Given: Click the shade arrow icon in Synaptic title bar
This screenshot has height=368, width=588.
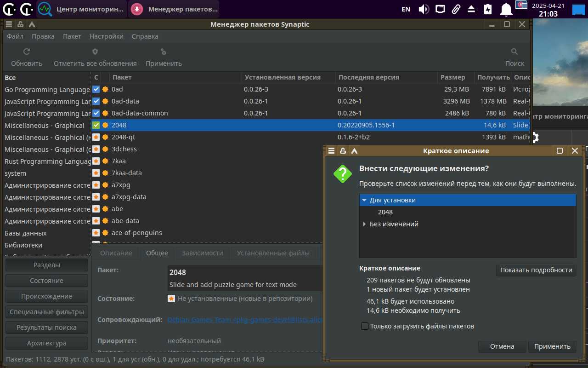Looking at the screenshot, I should point(31,24).
